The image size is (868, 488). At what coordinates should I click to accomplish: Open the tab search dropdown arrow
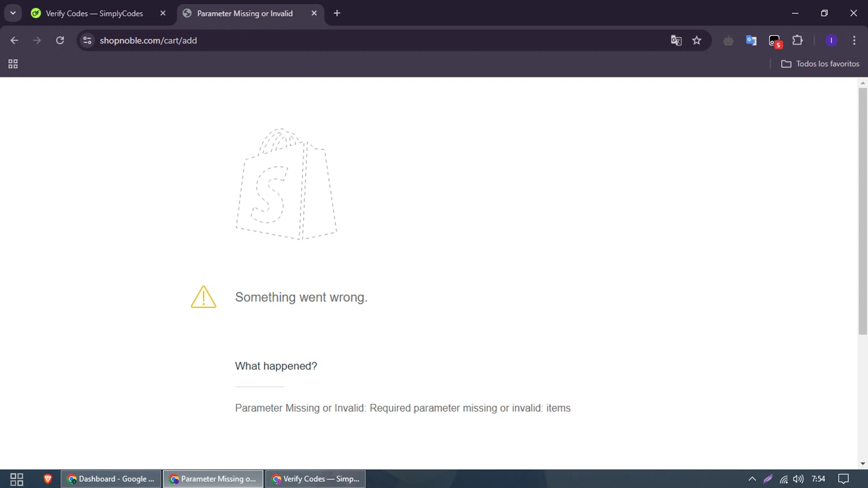(13, 13)
